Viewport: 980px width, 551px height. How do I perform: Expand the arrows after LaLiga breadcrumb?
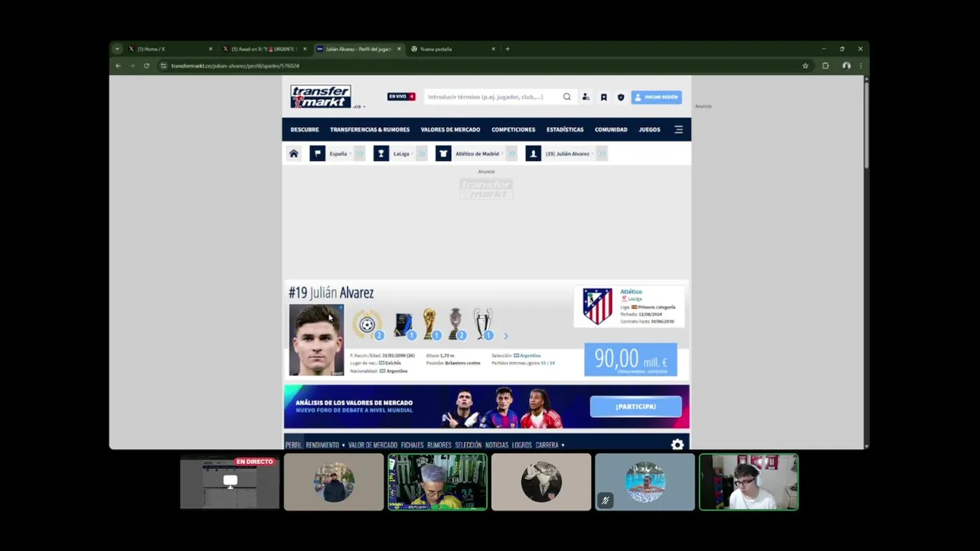422,154
